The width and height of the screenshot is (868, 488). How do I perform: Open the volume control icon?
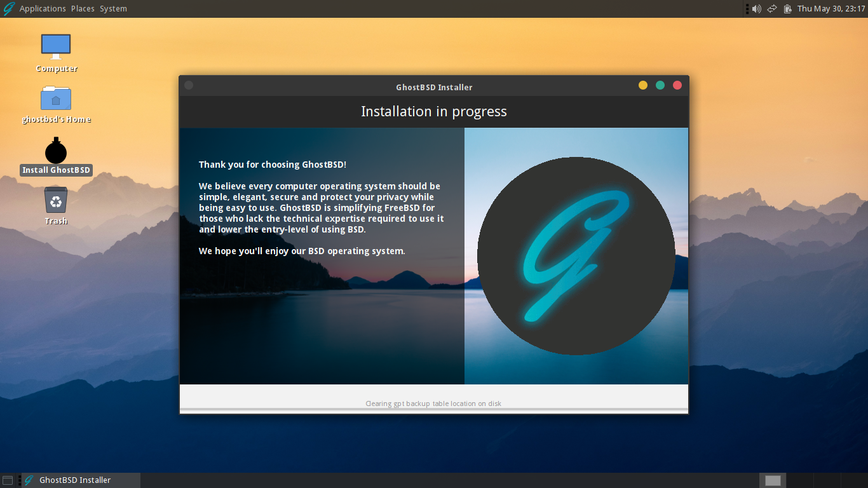[x=756, y=9]
